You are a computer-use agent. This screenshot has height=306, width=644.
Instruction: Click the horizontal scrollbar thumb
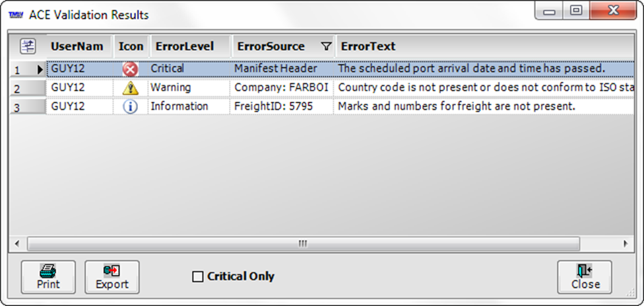[303, 243]
